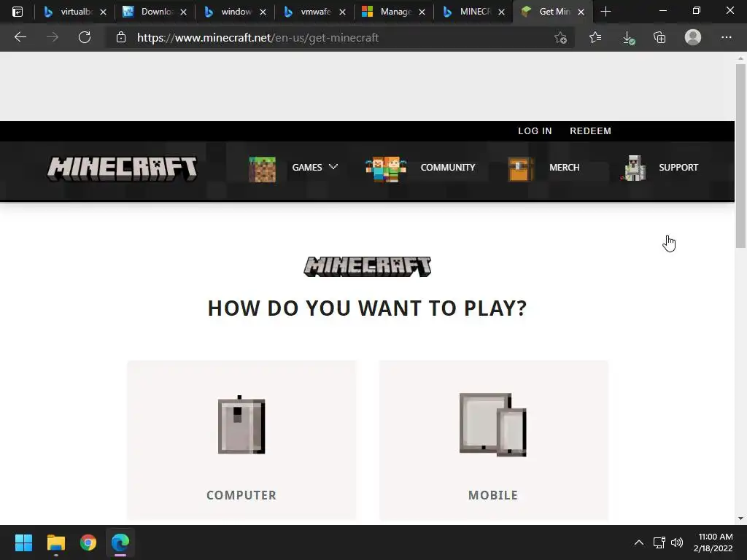The height and width of the screenshot is (560, 747).
Task: Launch Google Chrome from the taskbar
Action: 88,542
